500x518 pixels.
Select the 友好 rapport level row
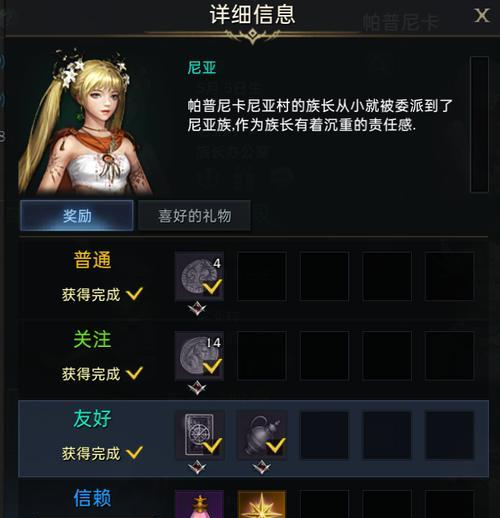coord(254,439)
